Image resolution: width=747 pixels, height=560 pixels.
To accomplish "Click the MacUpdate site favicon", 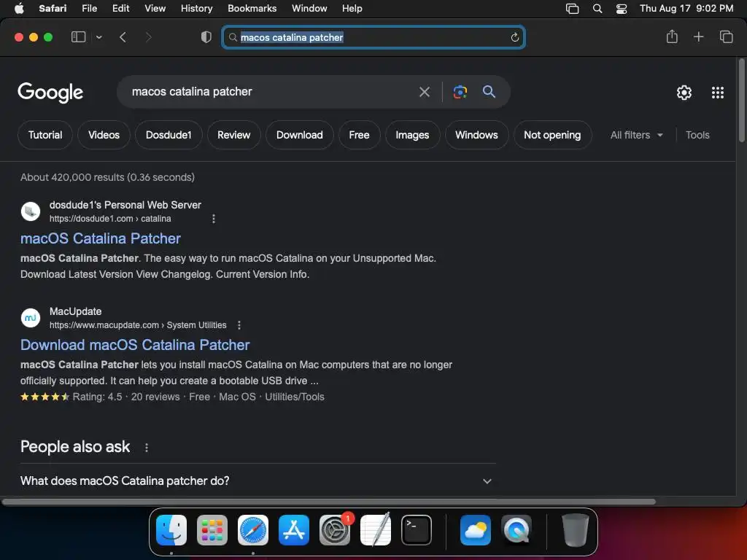I will (x=31, y=318).
